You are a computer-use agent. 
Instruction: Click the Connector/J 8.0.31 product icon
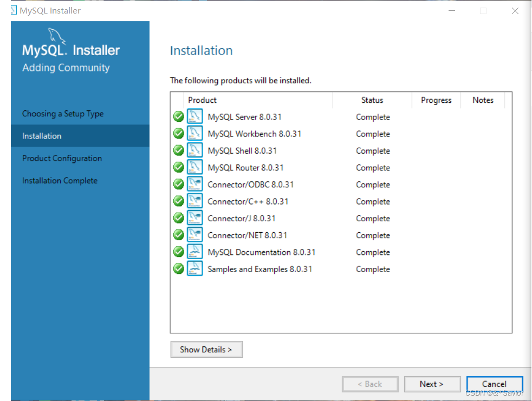click(194, 218)
